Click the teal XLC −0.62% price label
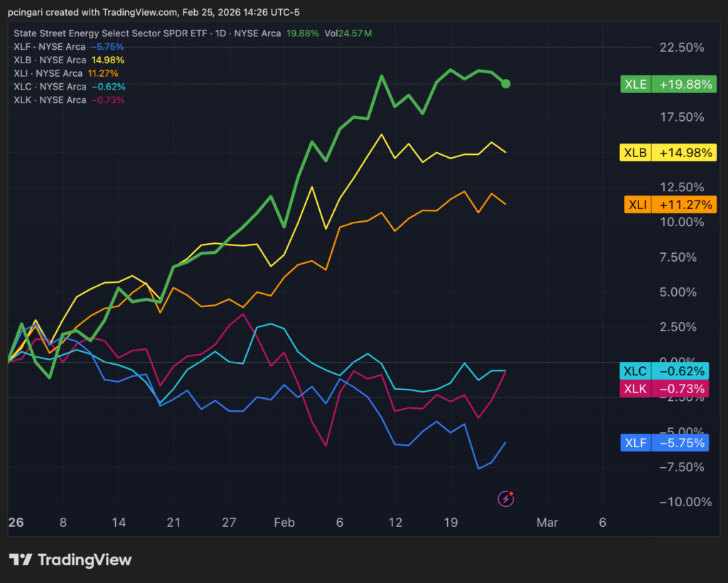Screen dimensions: 728x583 tap(665, 370)
